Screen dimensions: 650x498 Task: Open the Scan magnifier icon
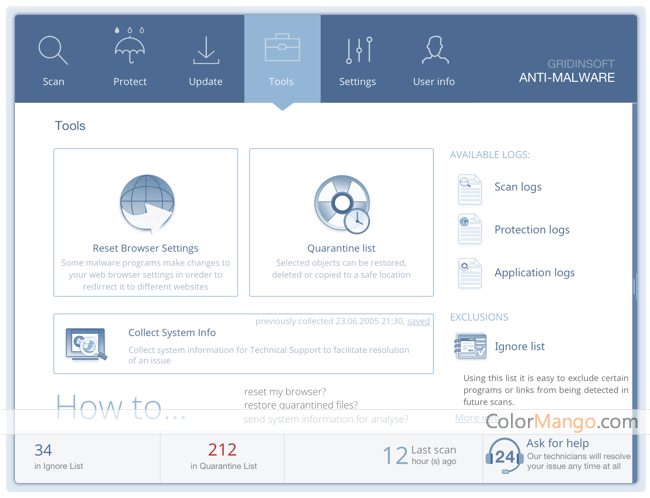[x=53, y=50]
